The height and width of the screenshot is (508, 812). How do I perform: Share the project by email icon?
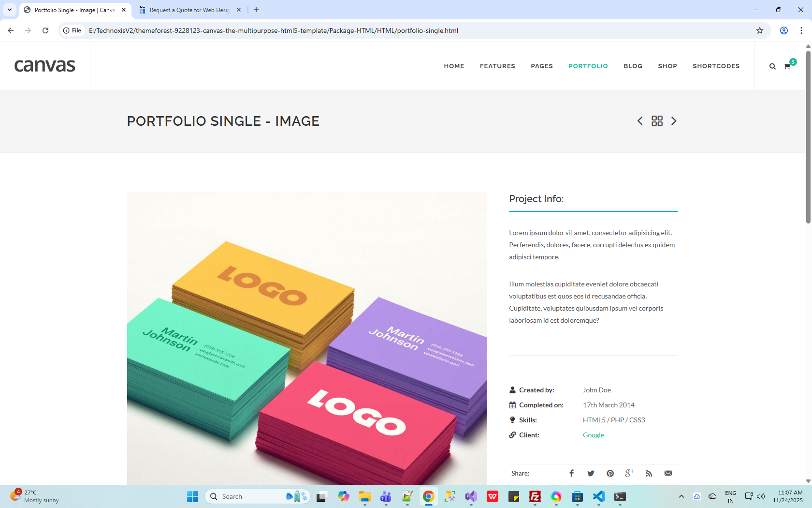pyautogui.click(x=668, y=473)
